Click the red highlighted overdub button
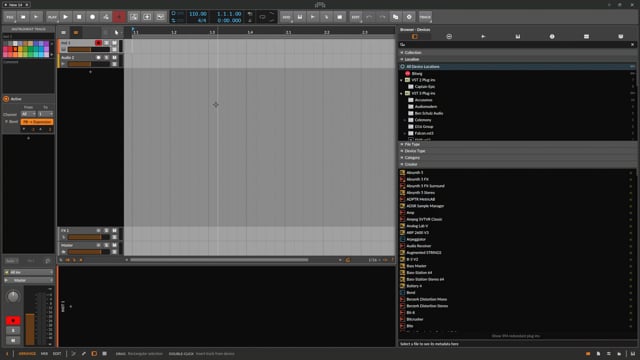 [119, 17]
